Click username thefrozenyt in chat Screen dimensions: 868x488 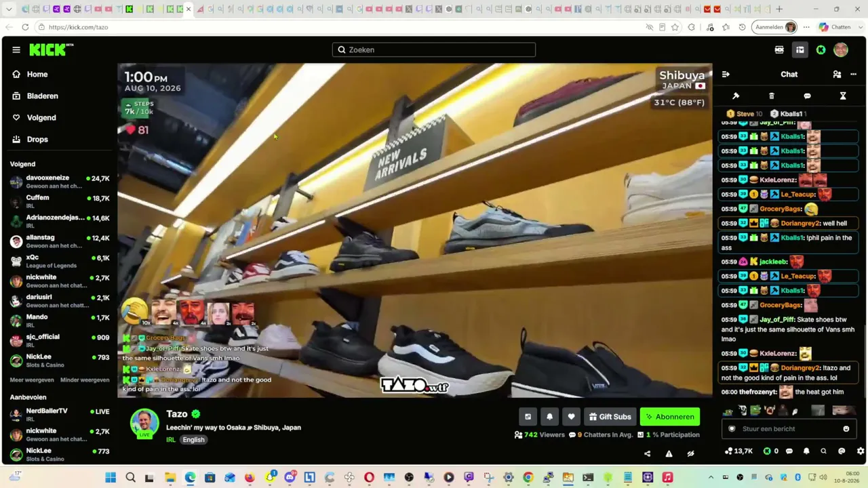[757, 392]
